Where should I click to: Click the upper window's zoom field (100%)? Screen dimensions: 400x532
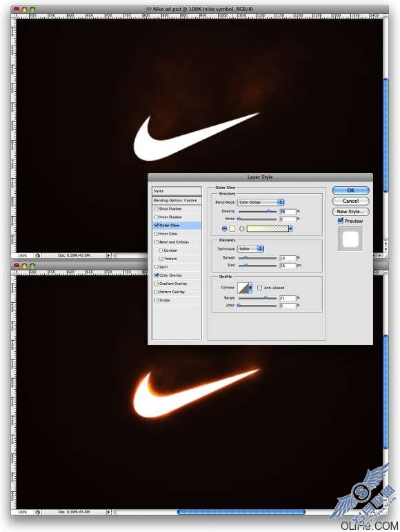coord(22,255)
